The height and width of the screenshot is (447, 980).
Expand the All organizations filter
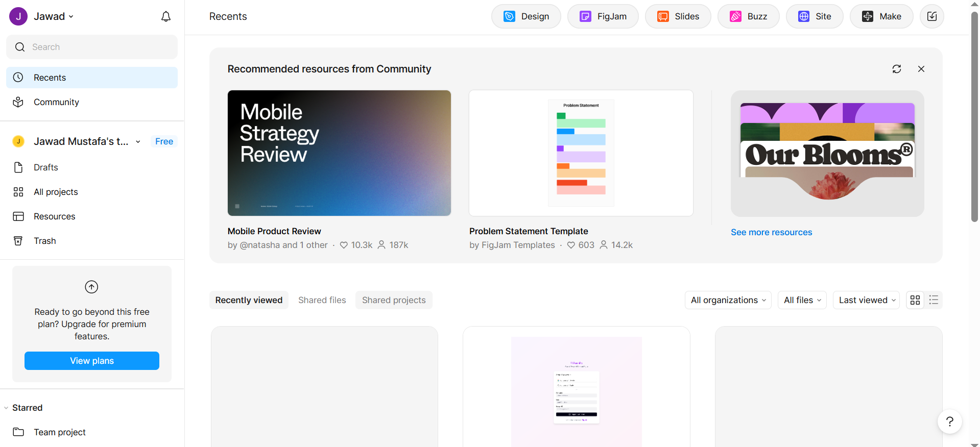coord(728,300)
